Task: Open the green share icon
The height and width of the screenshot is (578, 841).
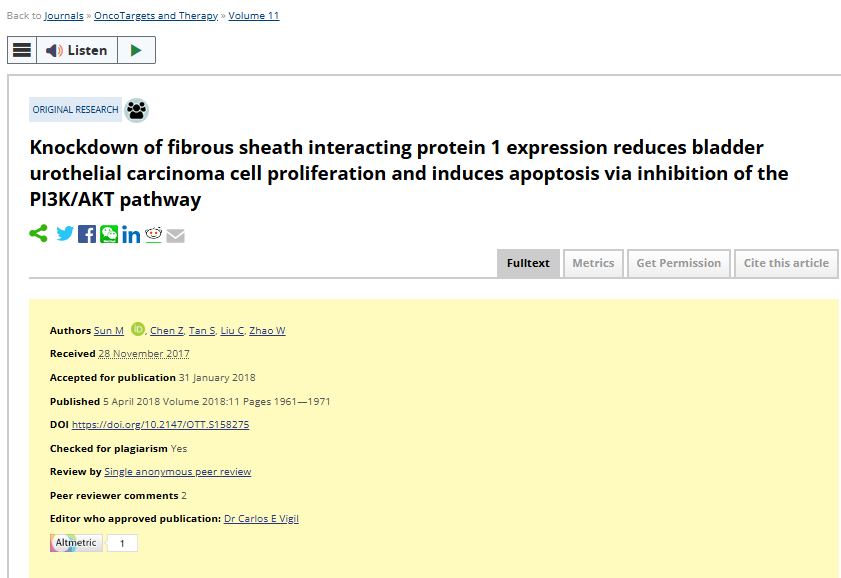Action: [39, 234]
